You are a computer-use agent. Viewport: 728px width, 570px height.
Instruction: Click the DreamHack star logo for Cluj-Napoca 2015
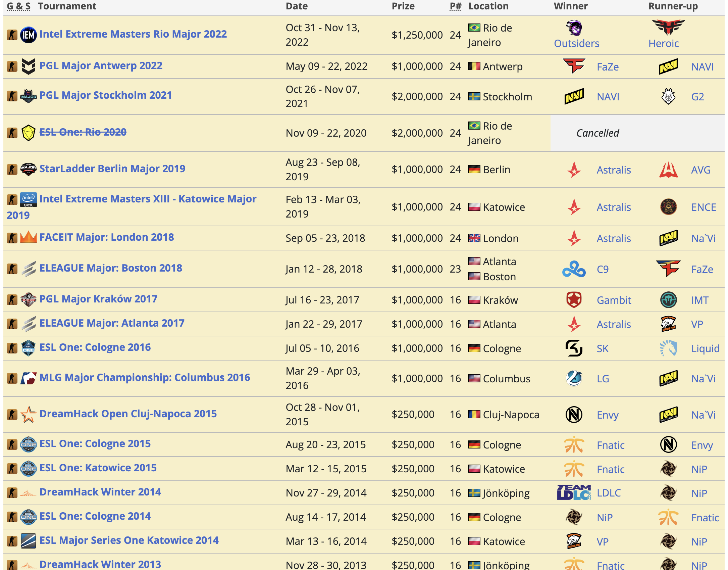coord(29,415)
